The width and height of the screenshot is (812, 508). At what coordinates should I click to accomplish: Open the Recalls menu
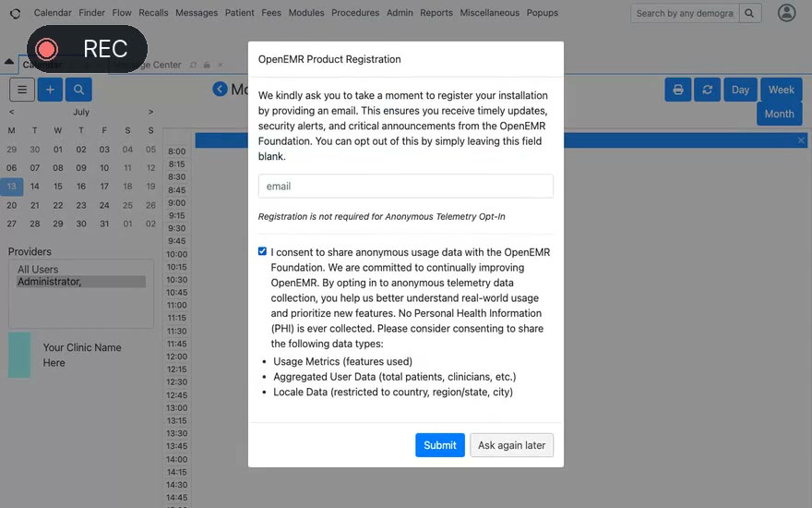pos(153,13)
